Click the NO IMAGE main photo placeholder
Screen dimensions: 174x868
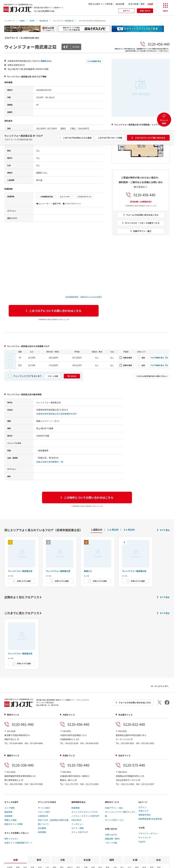(x=141, y=88)
